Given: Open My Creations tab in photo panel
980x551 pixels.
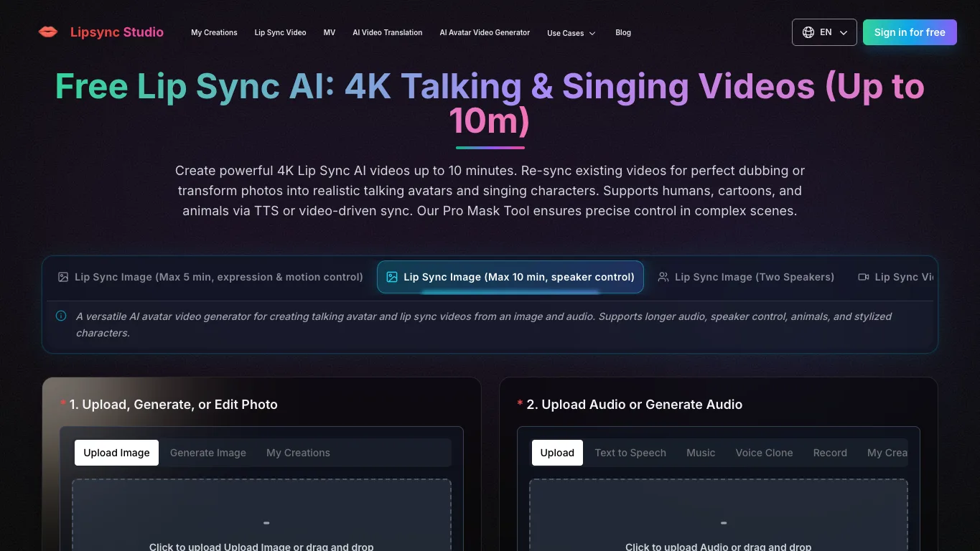Looking at the screenshot, I should pos(298,453).
